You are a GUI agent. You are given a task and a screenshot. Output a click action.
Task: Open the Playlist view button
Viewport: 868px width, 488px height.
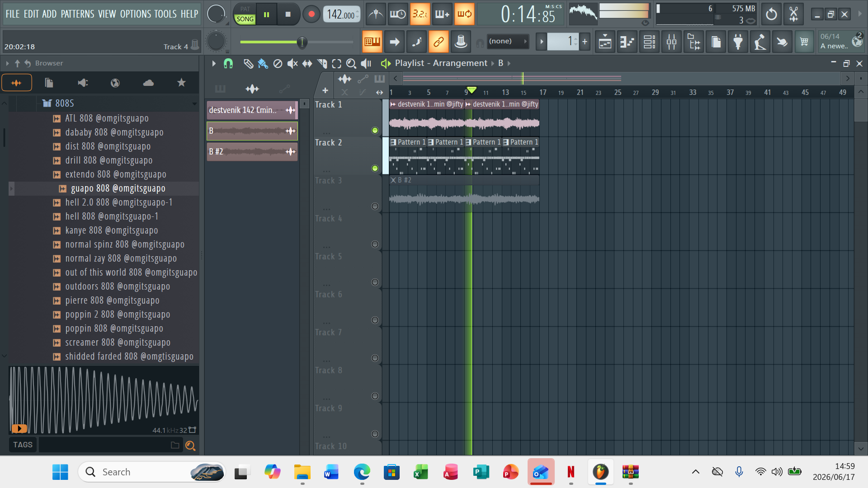(x=605, y=42)
